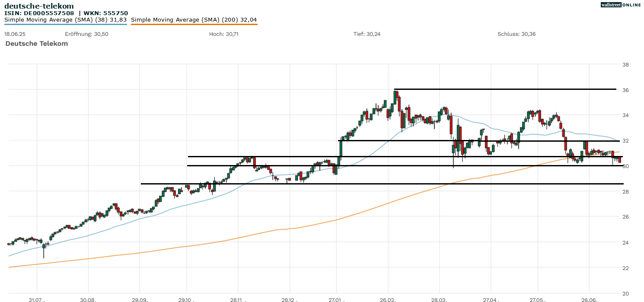
Task: Click the 31.07. date on the x-axis
Action: click(x=37, y=299)
